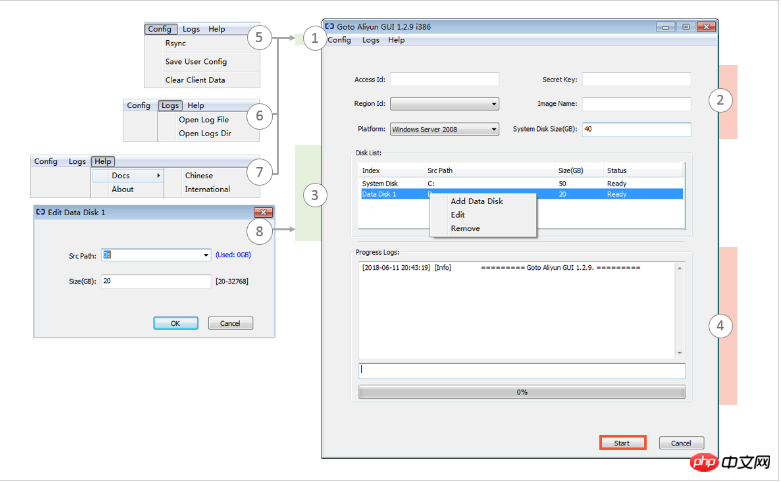
Task: Maximize the Goto Aliyun GUI window
Action: (686, 27)
